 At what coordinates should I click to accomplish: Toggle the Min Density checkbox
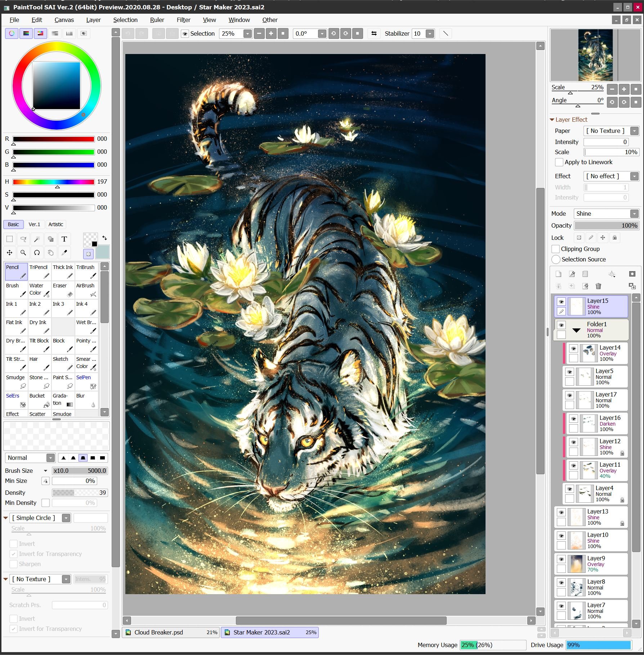pyautogui.click(x=45, y=503)
